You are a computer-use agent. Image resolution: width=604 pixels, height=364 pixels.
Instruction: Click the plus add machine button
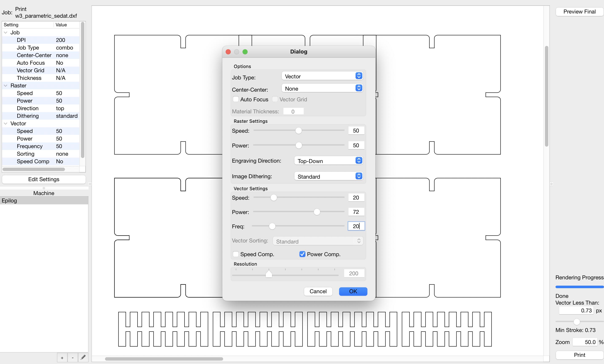62,358
